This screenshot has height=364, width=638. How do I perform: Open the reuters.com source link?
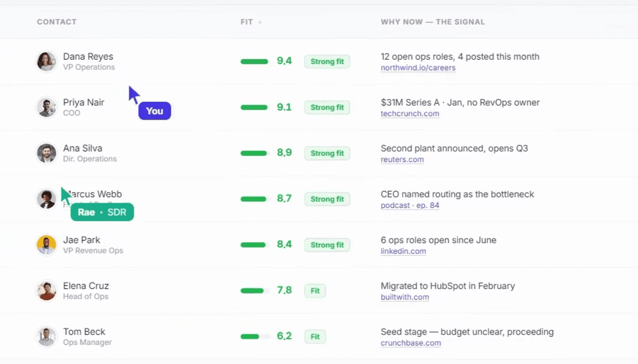(402, 159)
